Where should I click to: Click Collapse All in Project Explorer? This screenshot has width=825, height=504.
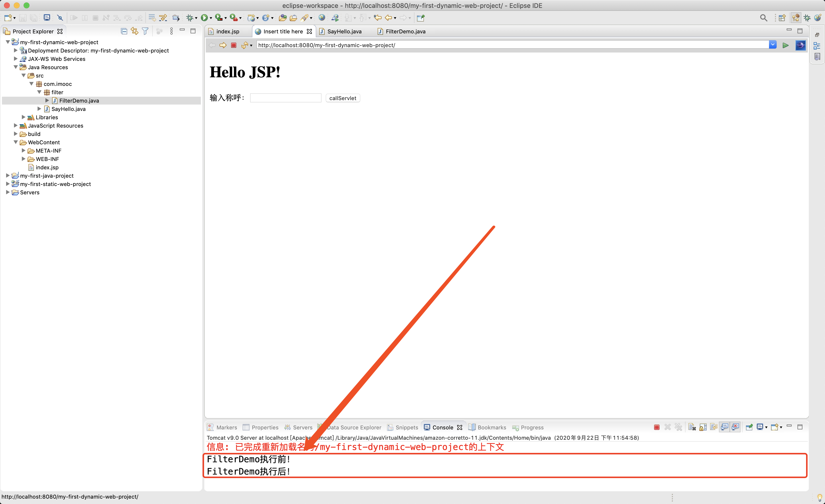[124, 31]
